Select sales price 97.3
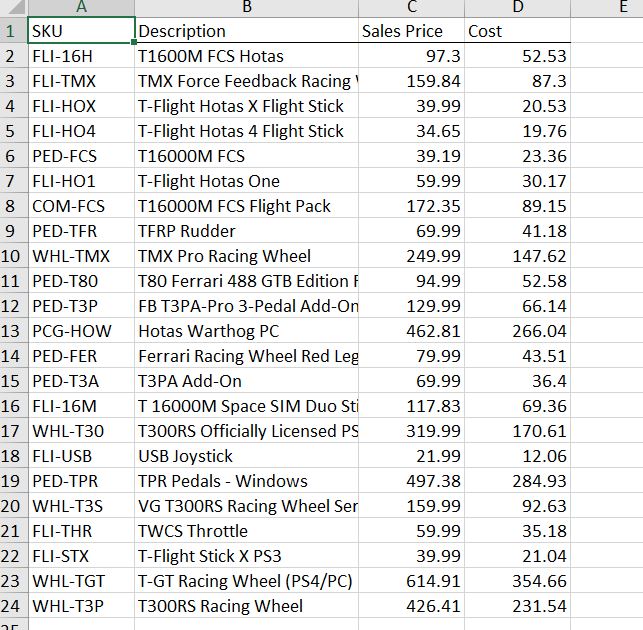 click(411, 56)
